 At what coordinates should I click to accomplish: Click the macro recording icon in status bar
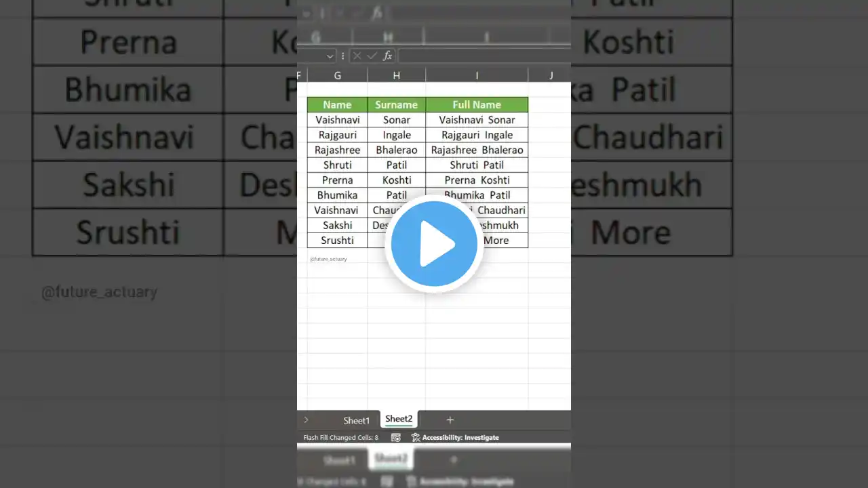396,438
